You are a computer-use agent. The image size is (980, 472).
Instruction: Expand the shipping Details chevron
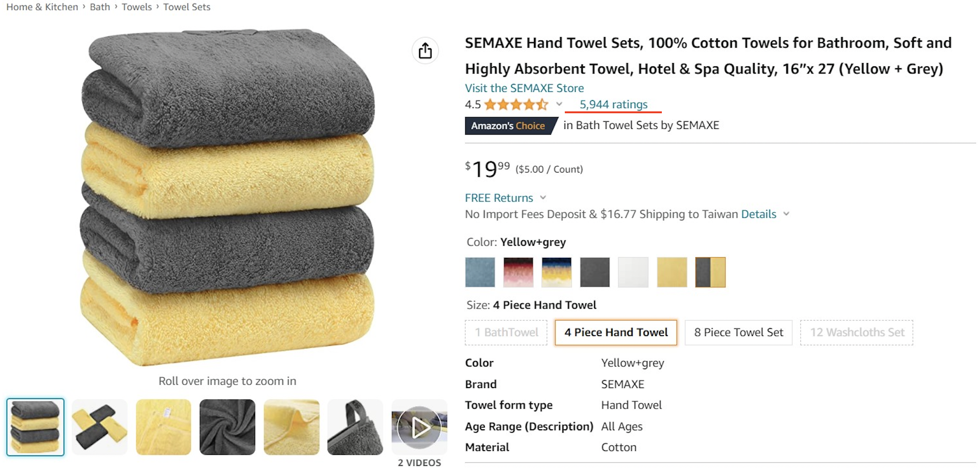pos(786,214)
